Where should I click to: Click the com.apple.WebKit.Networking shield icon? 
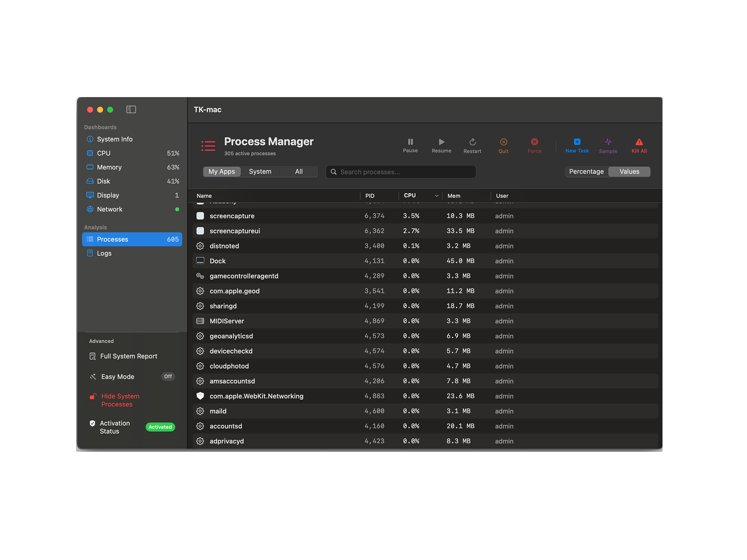[200, 396]
